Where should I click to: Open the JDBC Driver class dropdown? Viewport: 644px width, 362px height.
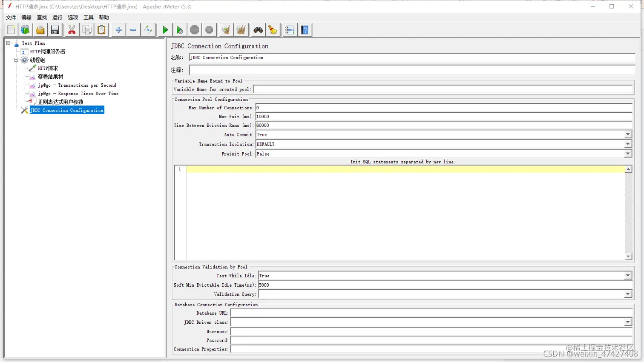click(x=628, y=322)
